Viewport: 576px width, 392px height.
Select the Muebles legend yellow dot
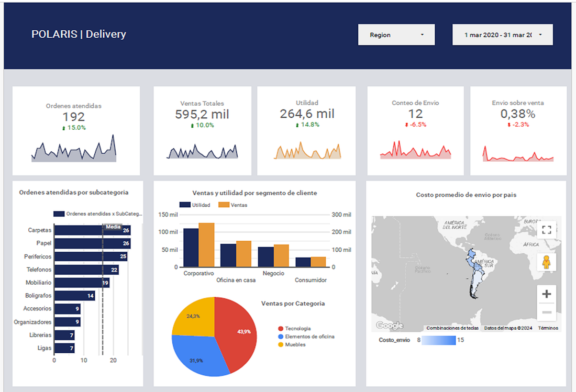(281, 345)
